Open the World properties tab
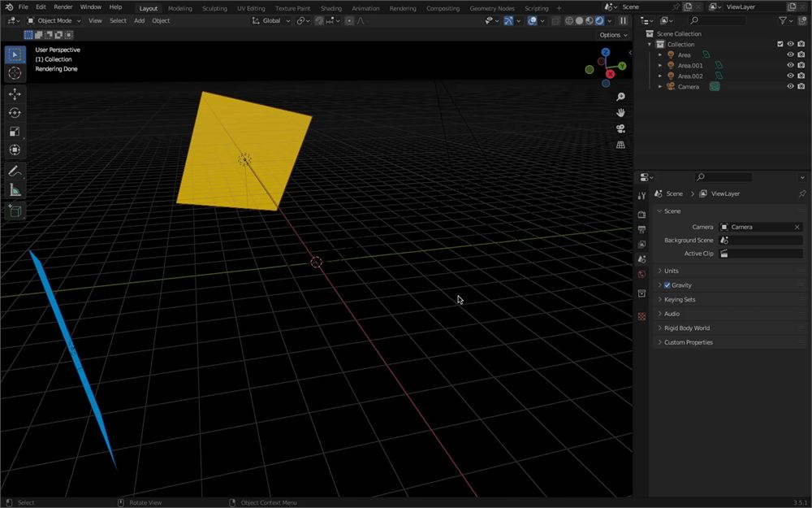The height and width of the screenshot is (508, 812). tap(641, 274)
